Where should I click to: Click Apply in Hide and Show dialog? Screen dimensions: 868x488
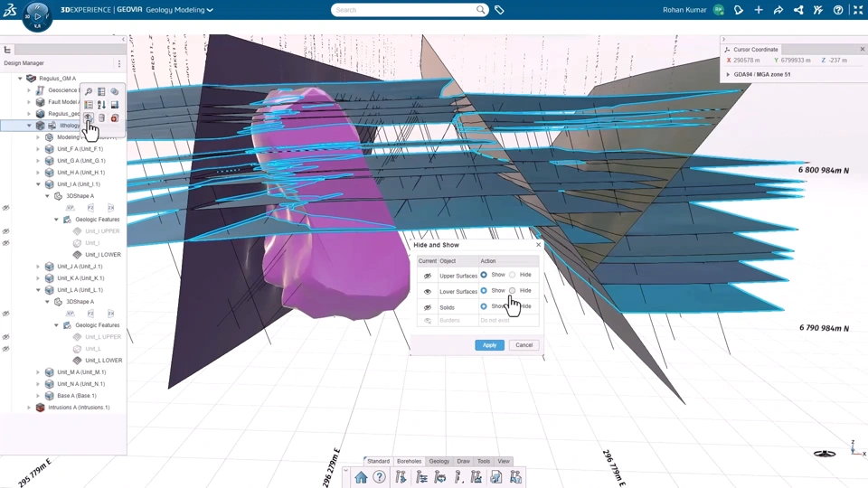point(489,345)
